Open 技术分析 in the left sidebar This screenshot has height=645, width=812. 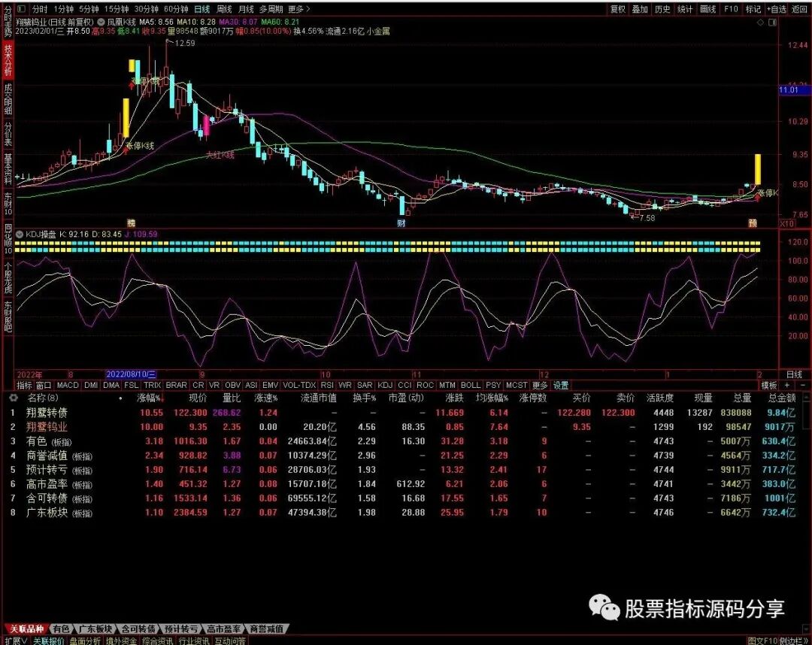tap(8, 59)
